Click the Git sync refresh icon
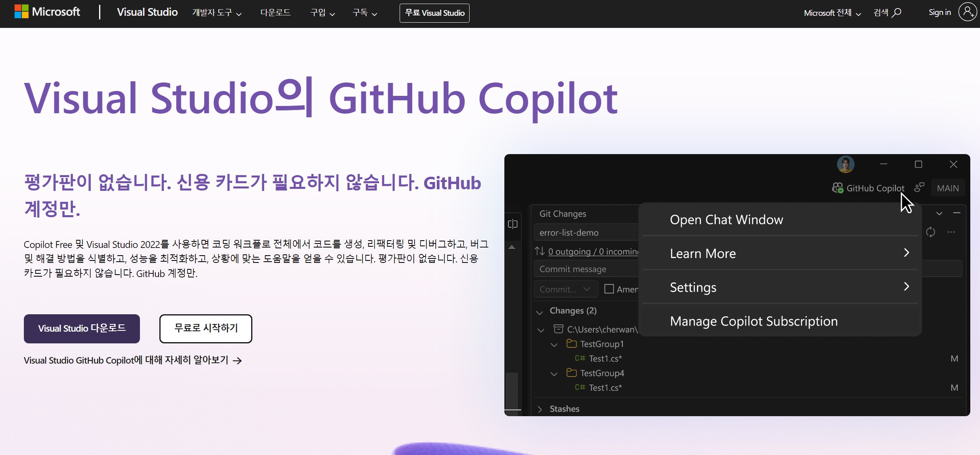Viewport: 980px width, 455px height. [x=931, y=232]
